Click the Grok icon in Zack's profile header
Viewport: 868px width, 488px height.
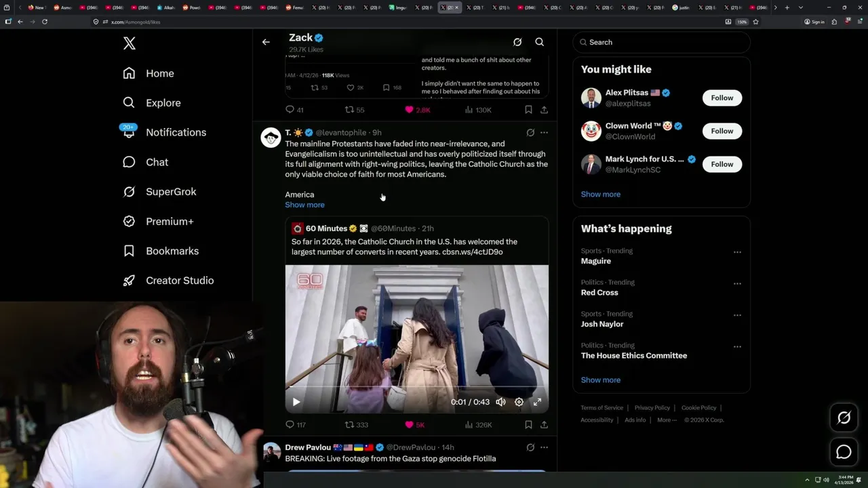click(x=517, y=42)
